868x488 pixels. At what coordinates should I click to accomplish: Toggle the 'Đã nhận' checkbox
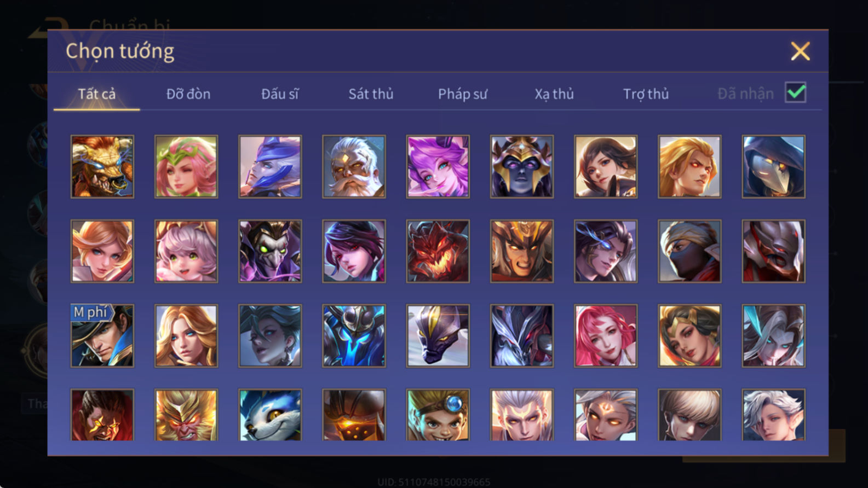(795, 92)
